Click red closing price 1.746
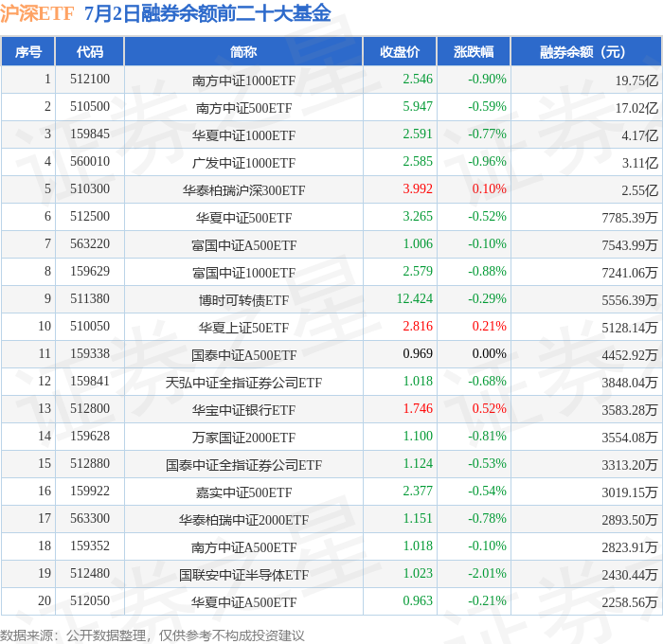The width and height of the screenshot is (663, 644). point(418,409)
